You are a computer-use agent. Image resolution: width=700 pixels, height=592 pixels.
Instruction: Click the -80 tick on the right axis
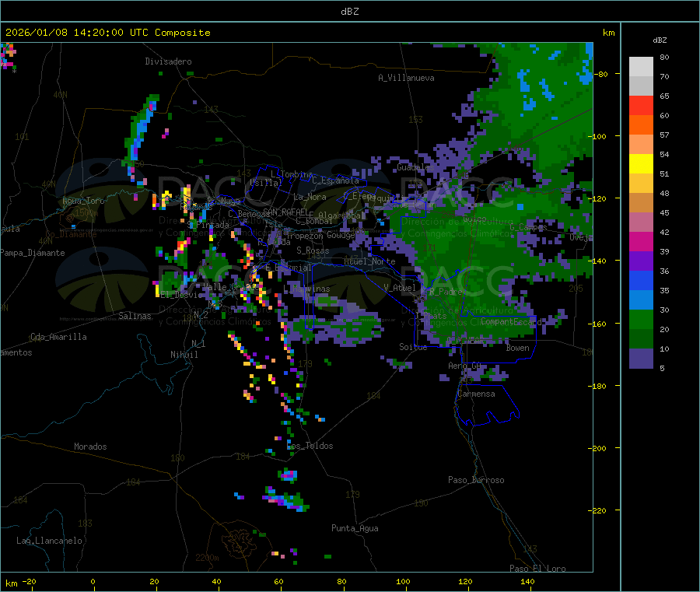pyautogui.click(x=601, y=74)
